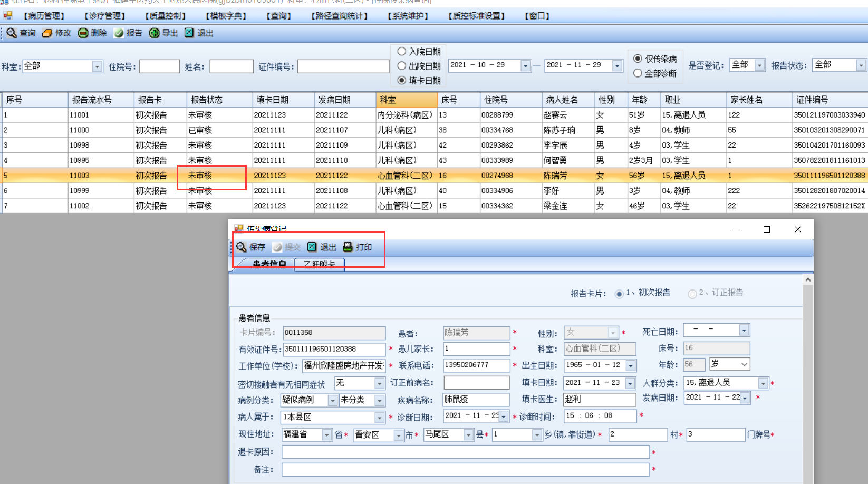
Task: Click the 查询 magnifier button in main toolbar
Action: [21, 33]
